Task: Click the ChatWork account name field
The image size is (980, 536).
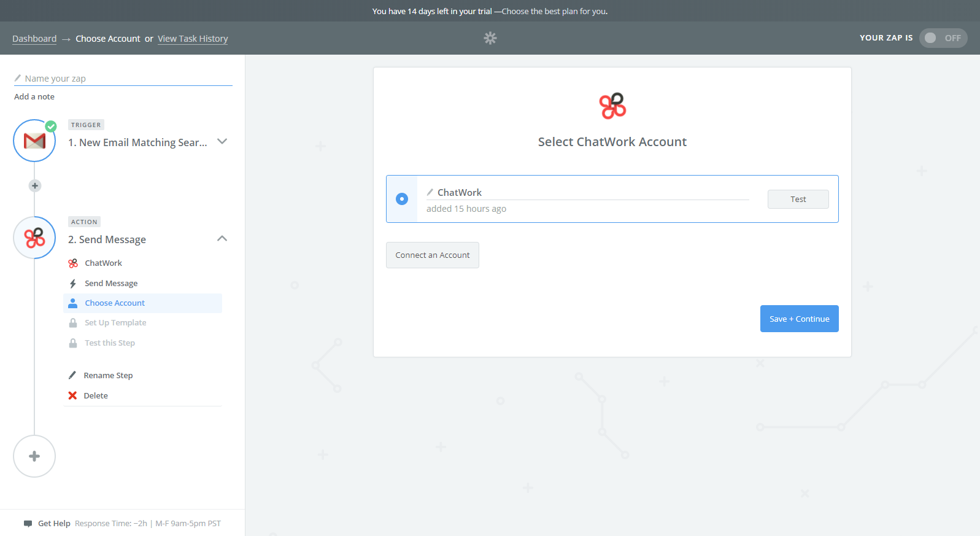Action: pos(588,193)
